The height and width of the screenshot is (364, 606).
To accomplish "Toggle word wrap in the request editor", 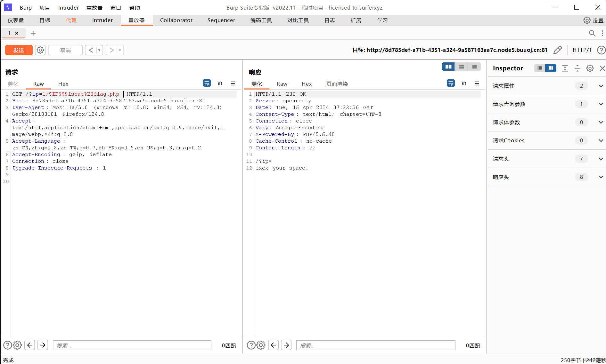I will tap(207, 83).
